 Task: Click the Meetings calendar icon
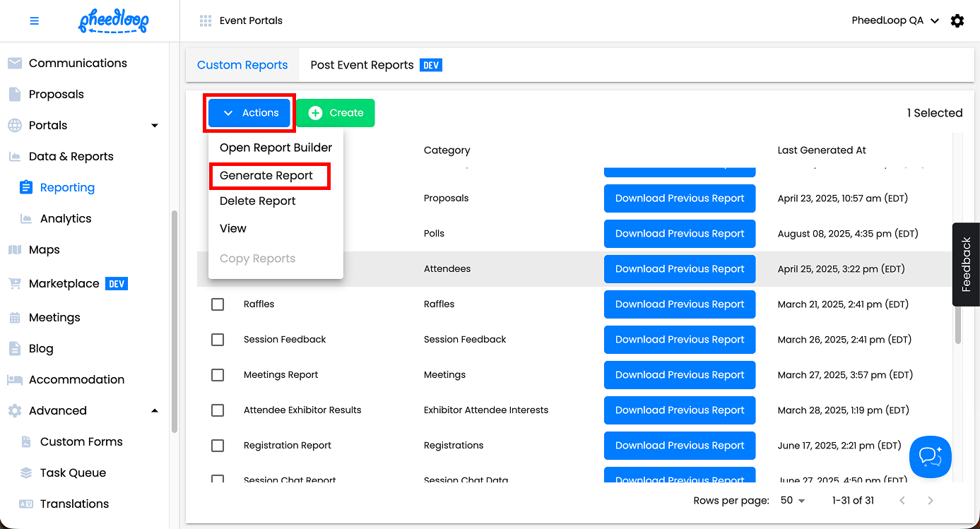tap(15, 318)
